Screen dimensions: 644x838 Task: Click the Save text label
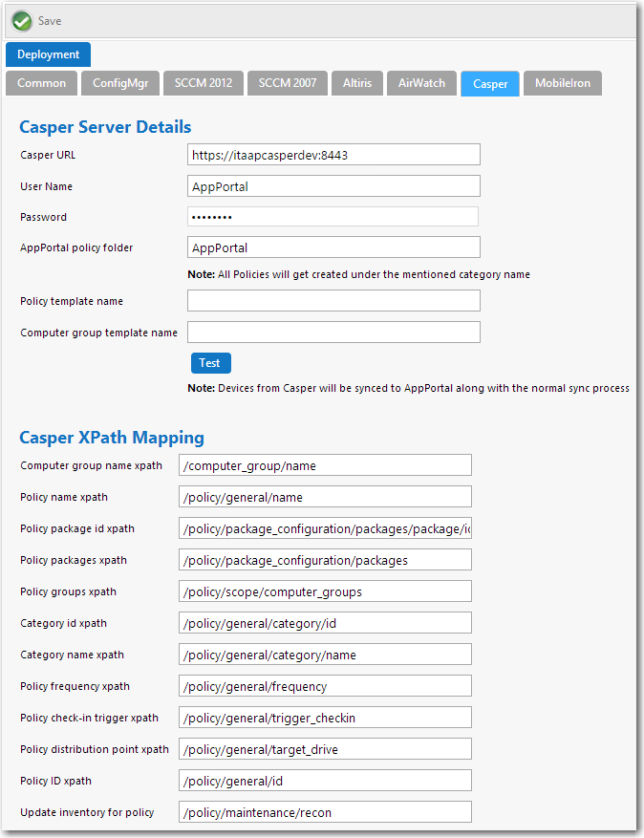[x=50, y=21]
